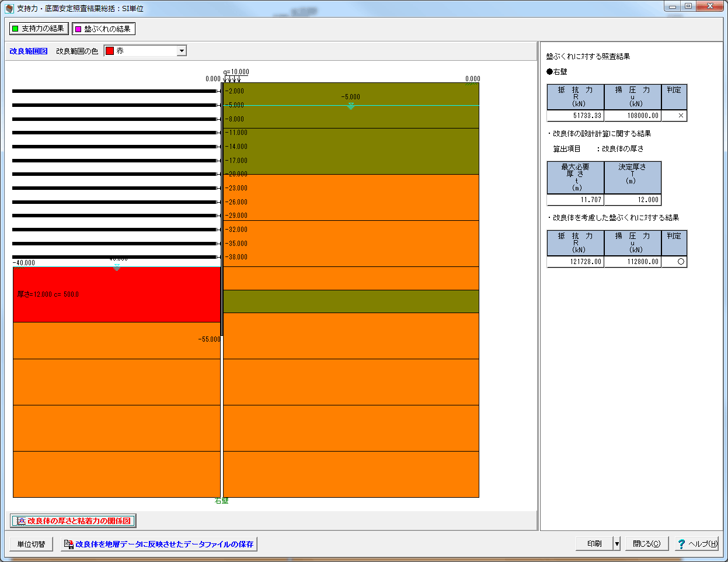Click the cyan water level marker at -5.000
The width and height of the screenshot is (728, 562).
tap(351, 106)
